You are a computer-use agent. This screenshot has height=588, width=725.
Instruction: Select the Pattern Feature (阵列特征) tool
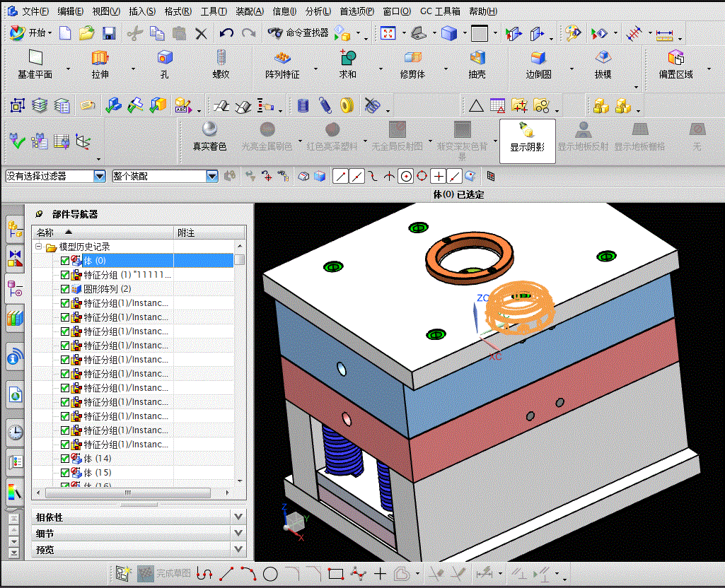pyautogui.click(x=282, y=65)
